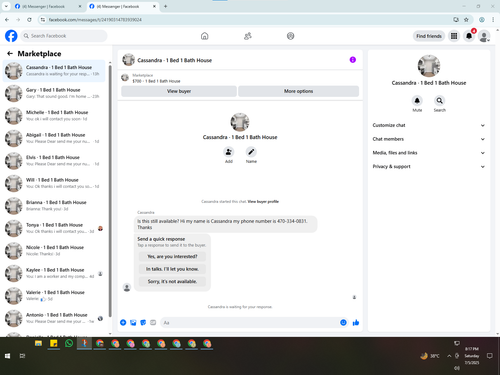Open more actions plus icon in composer
This screenshot has width=500, height=375.
click(123, 322)
